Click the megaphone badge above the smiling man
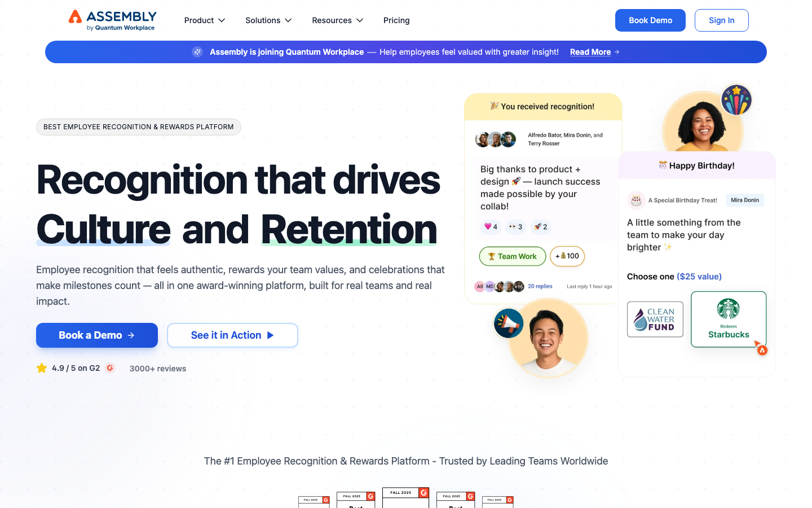Image resolution: width=812 pixels, height=508 pixels. coord(509,323)
